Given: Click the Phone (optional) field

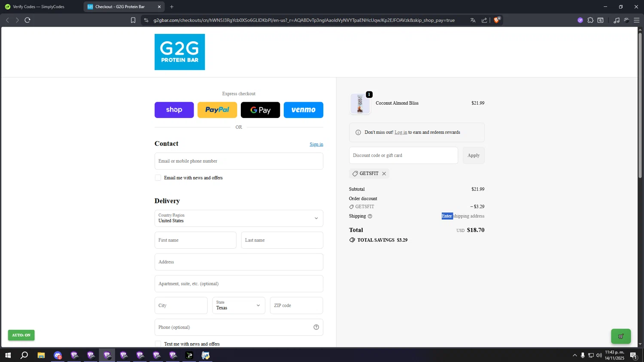Looking at the screenshot, I should point(239,327).
